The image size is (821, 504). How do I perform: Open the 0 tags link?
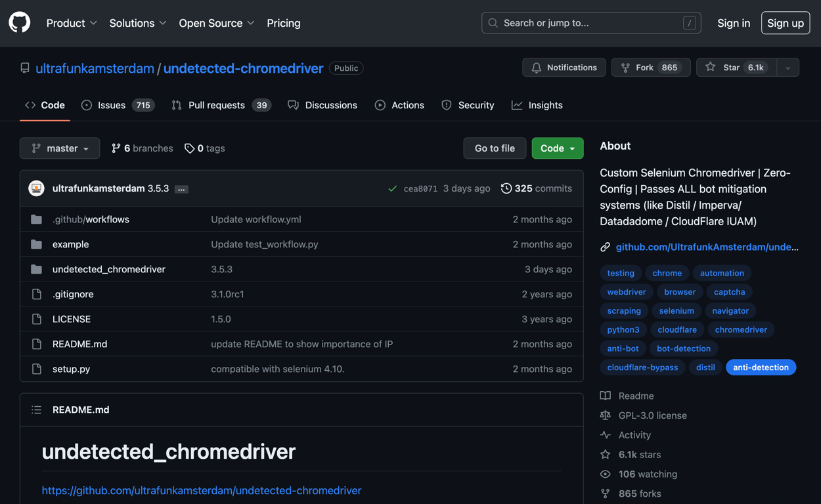(x=205, y=148)
